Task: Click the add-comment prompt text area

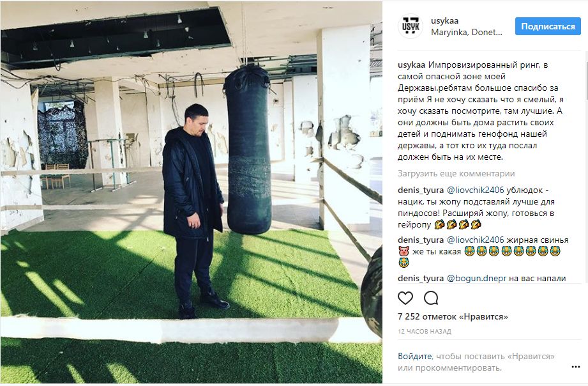Action: click(x=476, y=362)
